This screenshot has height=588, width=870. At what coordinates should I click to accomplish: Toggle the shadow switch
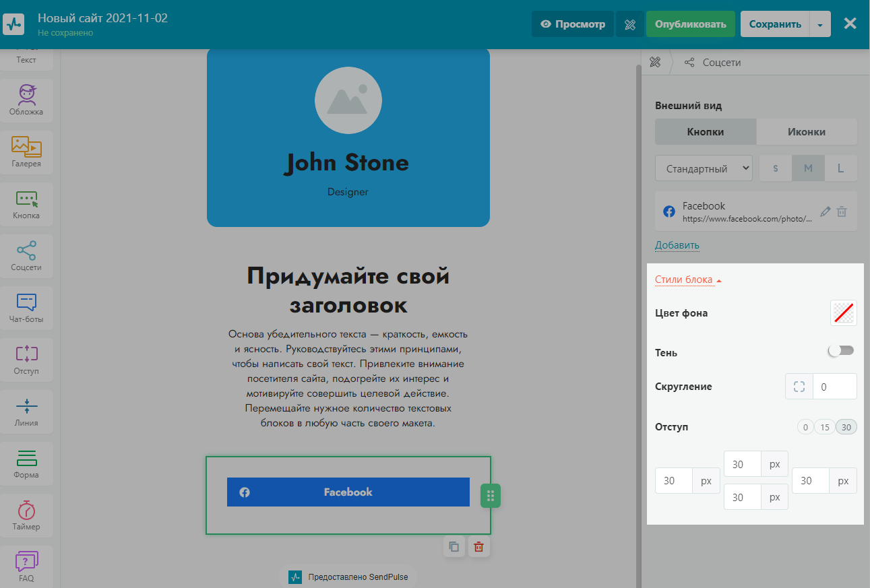[841, 351]
